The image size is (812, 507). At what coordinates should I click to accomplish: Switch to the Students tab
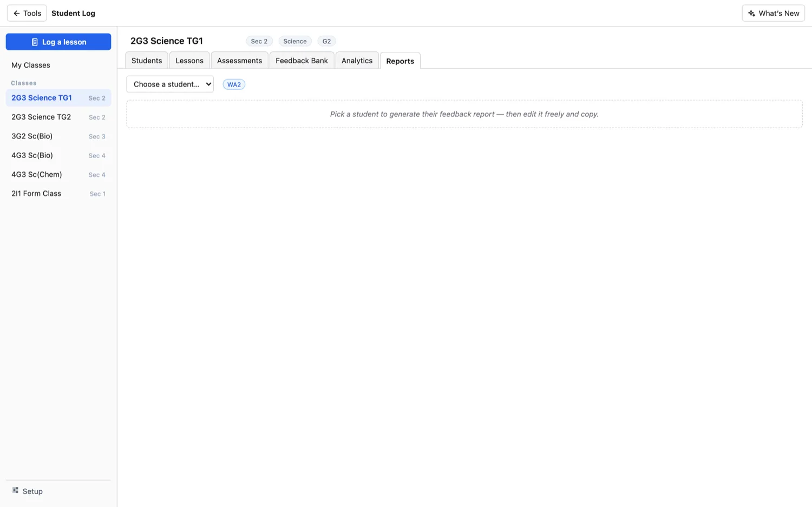(x=147, y=61)
